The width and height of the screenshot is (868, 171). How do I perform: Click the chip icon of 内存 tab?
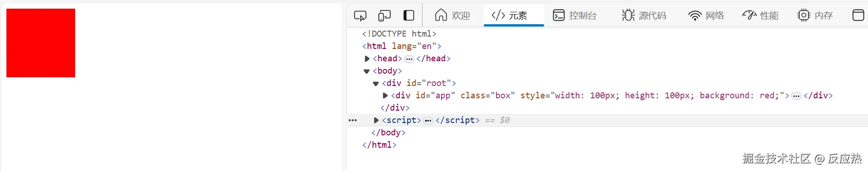pyautogui.click(x=804, y=16)
